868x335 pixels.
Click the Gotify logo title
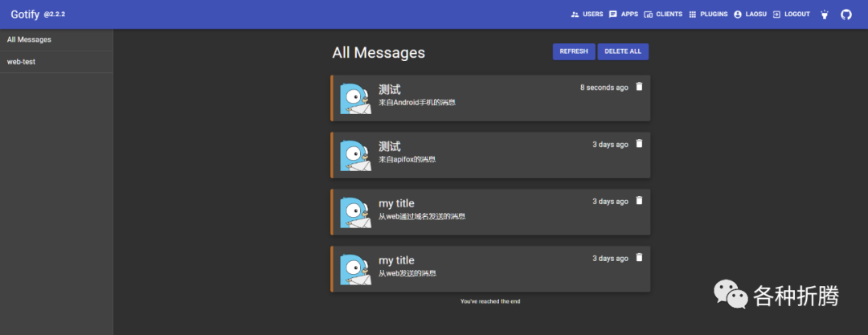25,14
